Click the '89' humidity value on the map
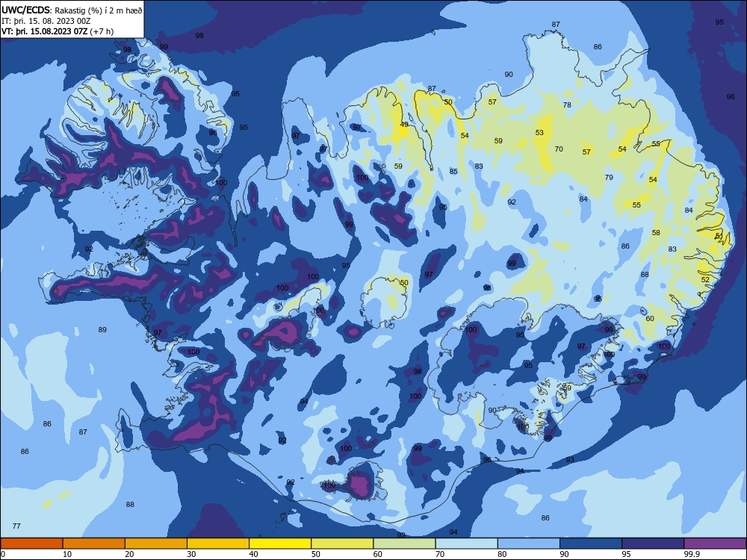Screen dimensions: 747x560 (102, 329)
